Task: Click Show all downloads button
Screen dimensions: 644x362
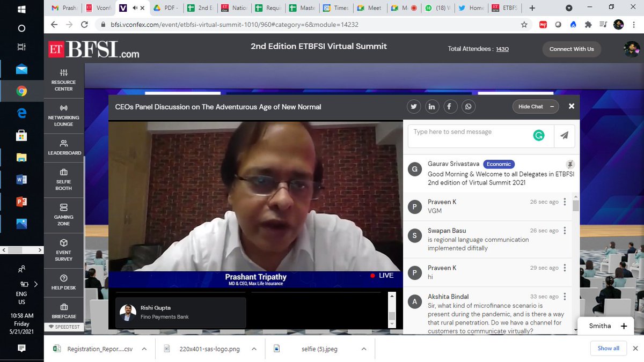Action: [608, 348]
